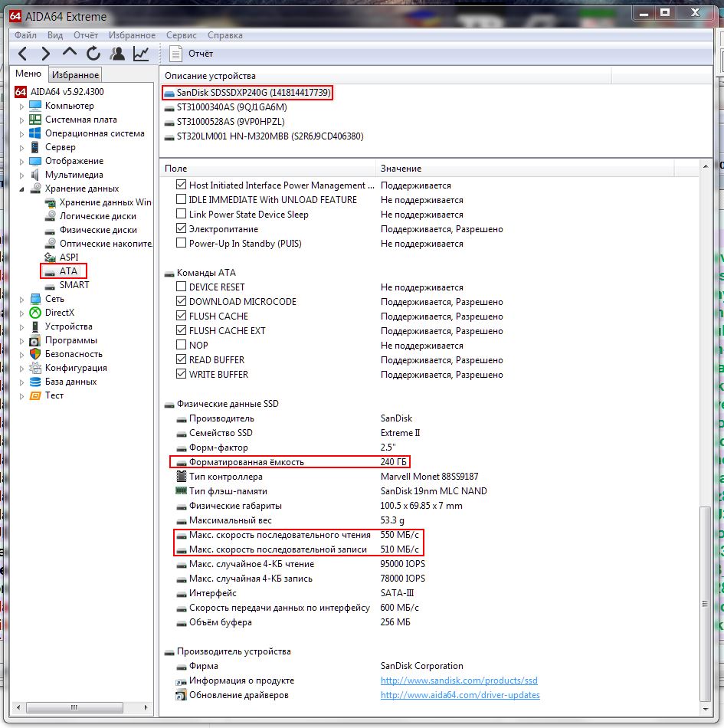Toggle Link Power State Device Sleep checkbox

point(181,214)
